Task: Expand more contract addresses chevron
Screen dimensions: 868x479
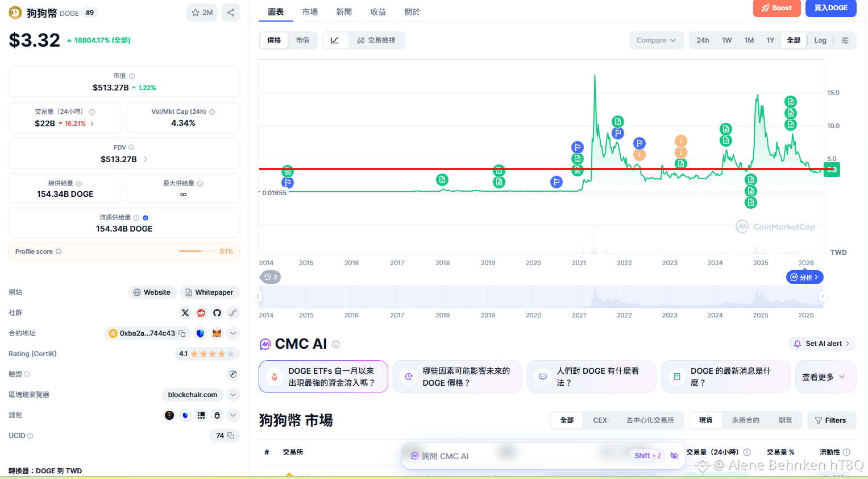Action: pos(233,333)
